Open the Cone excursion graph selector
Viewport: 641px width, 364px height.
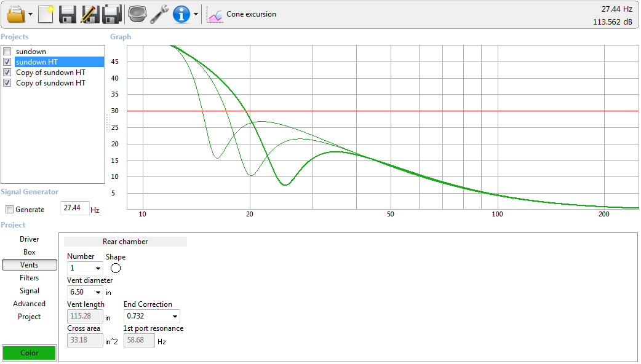tap(251, 14)
